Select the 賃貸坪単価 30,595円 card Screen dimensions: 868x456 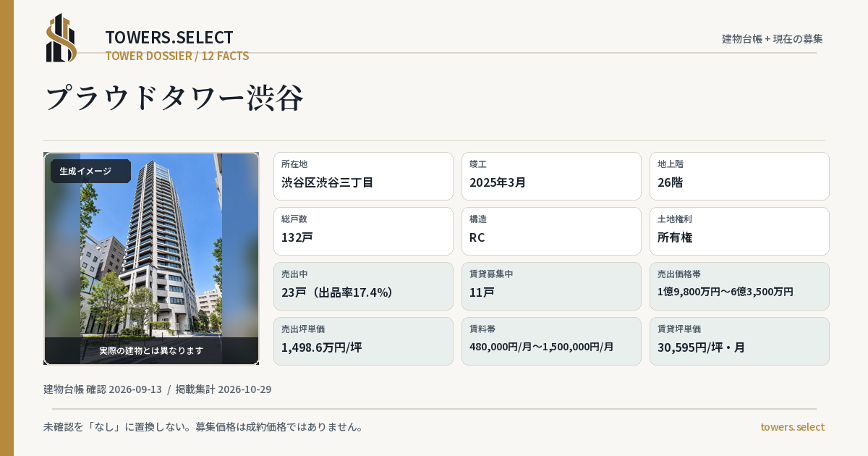click(x=739, y=341)
